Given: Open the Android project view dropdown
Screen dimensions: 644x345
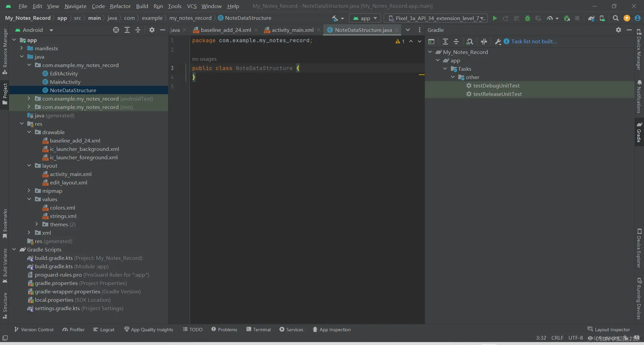Looking at the screenshot, I should click(34, 30).
